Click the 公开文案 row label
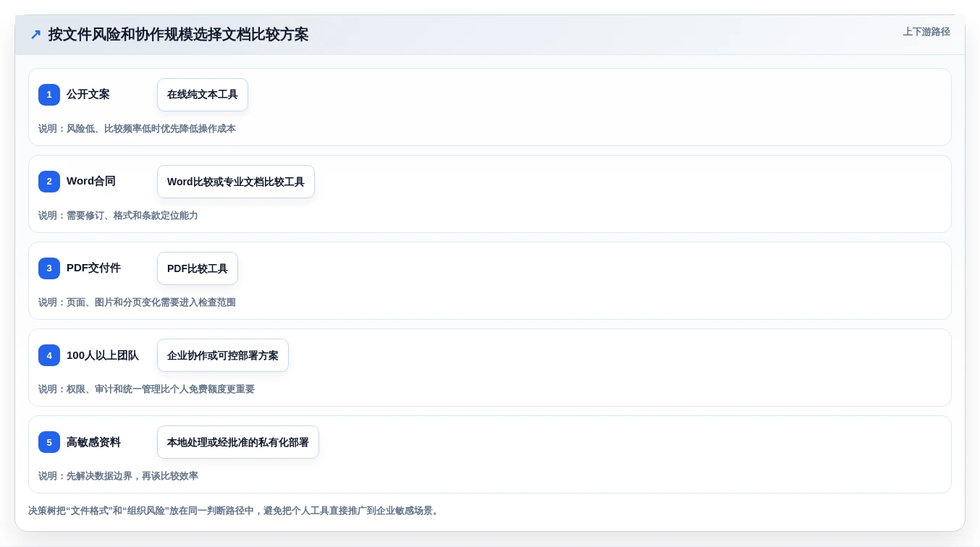The image size is (980, 547). pyautogui.click(x=88, y=94)
